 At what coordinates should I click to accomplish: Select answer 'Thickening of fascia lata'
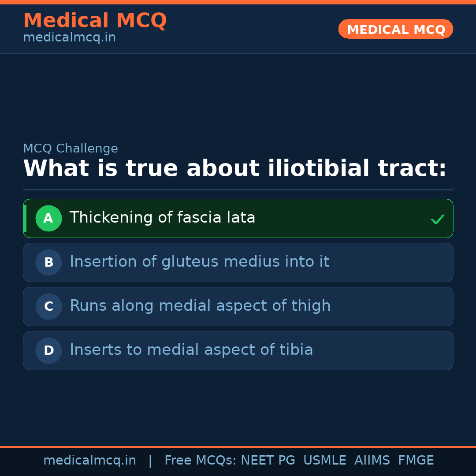tap(162, 218)
